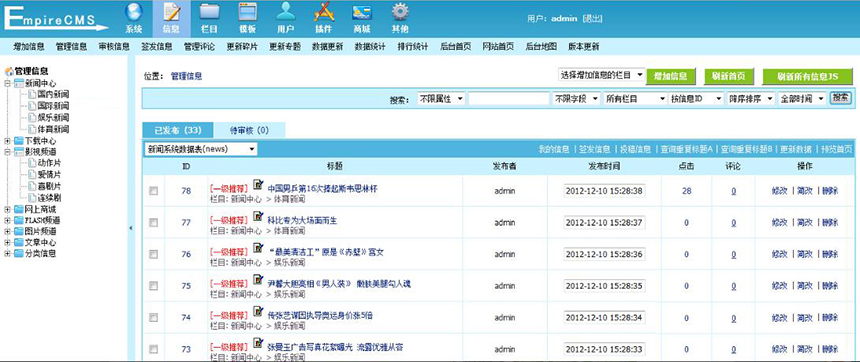The image size is (860, 362).
Task: Click 删除 link for article ID 77
Action: pyautogui.click(x=830, y=222)
